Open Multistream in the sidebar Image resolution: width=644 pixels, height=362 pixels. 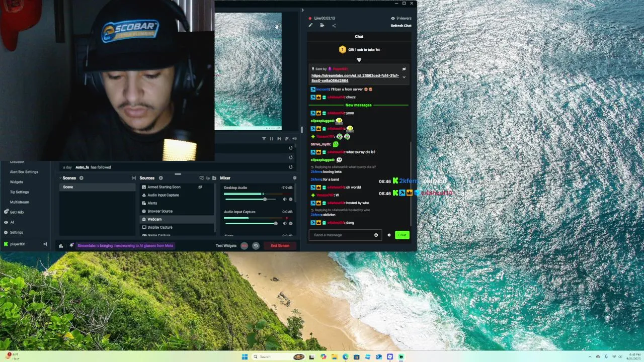(19, 202)
